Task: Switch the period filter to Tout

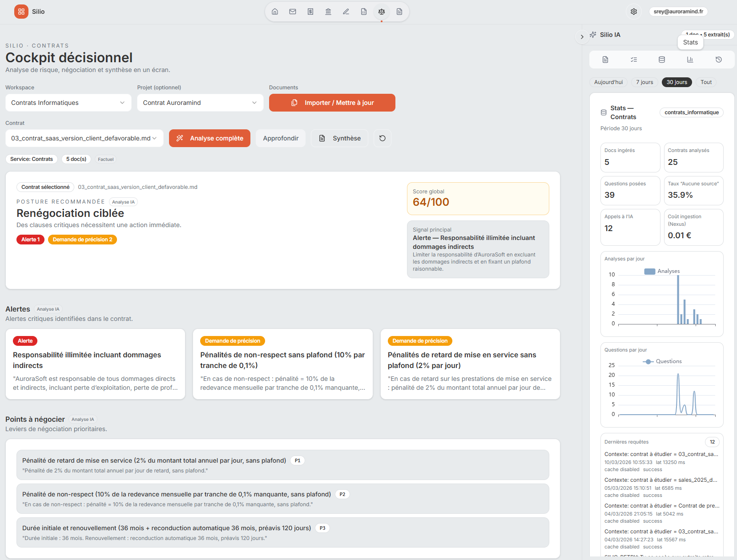Action: point(706,82)
